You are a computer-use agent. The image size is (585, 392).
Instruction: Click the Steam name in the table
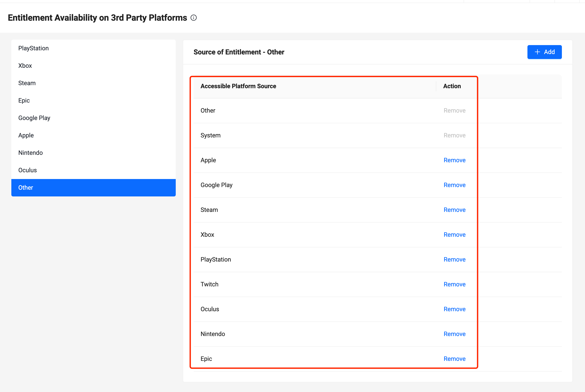pos(209,210)
